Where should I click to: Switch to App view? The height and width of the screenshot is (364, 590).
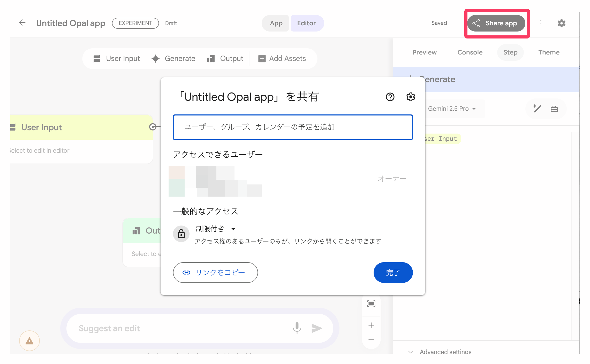(276, 23)
